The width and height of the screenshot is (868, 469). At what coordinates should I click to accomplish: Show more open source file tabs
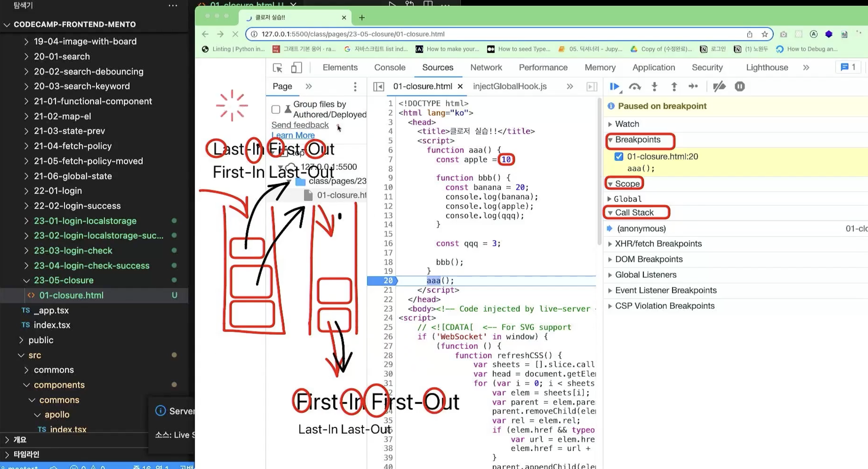[x=570, y=87]
